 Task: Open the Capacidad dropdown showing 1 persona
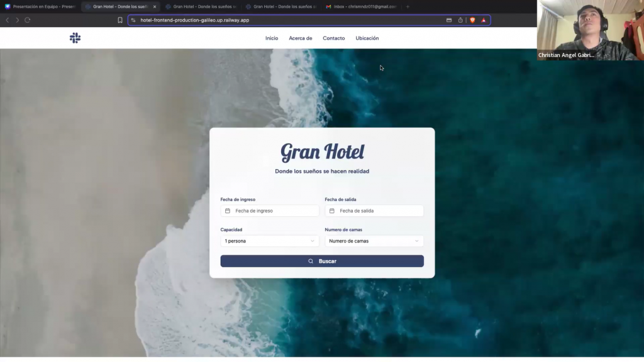(x=269, y=241)
